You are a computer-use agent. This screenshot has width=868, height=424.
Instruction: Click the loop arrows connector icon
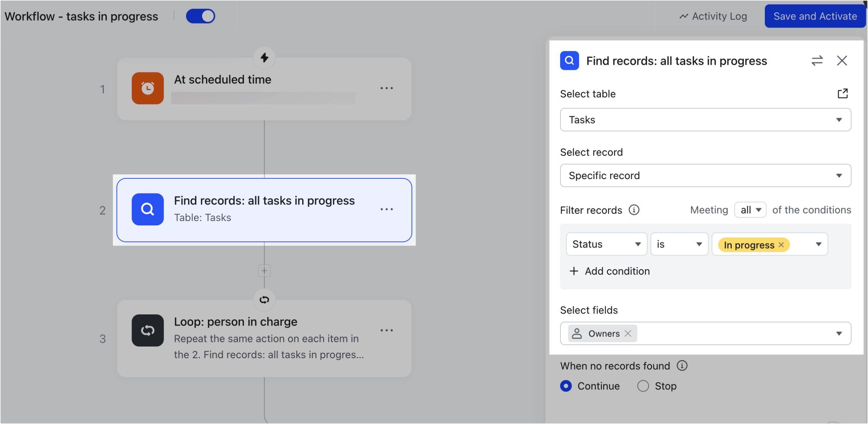point(265,300)
